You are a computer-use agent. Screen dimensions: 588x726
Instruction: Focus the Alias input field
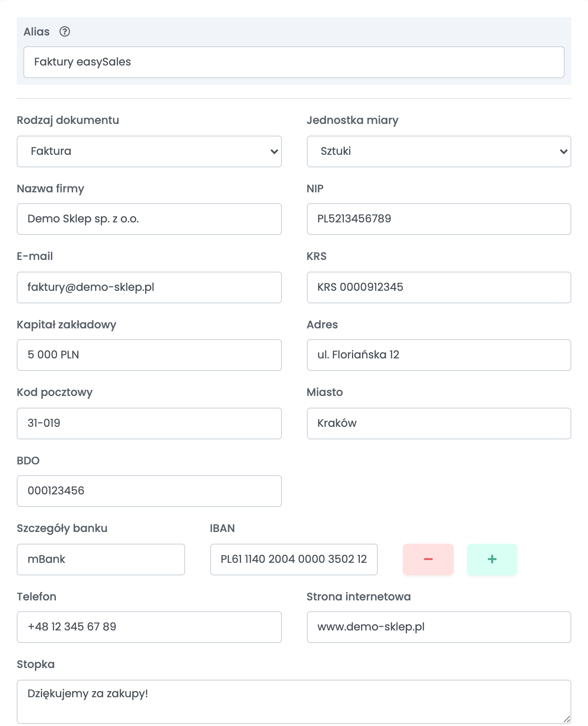(x=294, y=62)
